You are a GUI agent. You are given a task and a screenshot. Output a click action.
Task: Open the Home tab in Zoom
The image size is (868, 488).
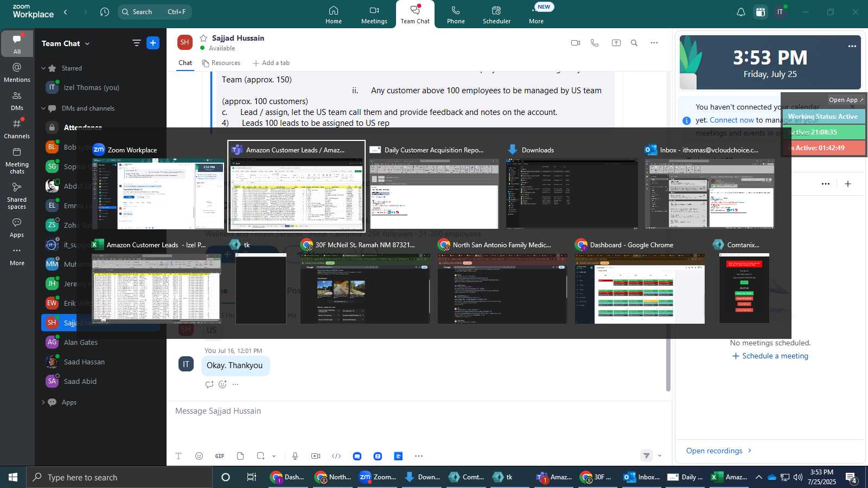334,15
